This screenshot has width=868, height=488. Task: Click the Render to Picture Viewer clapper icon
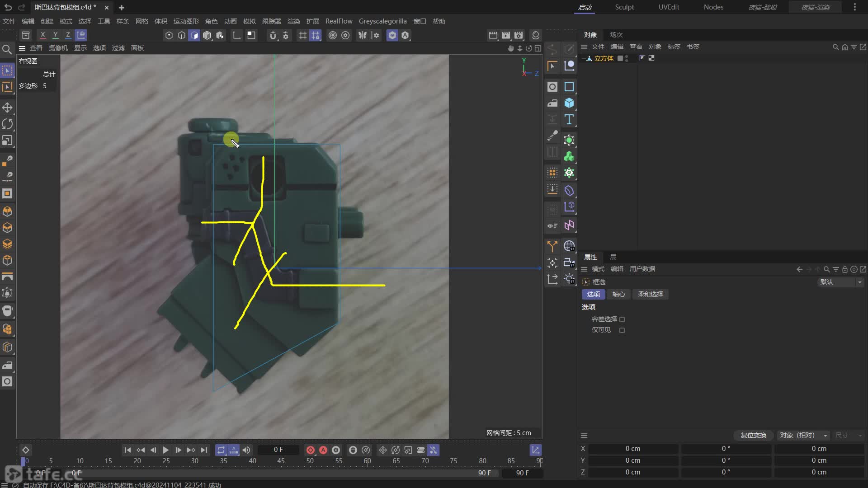pyautogui.click(x=506, y=35)
